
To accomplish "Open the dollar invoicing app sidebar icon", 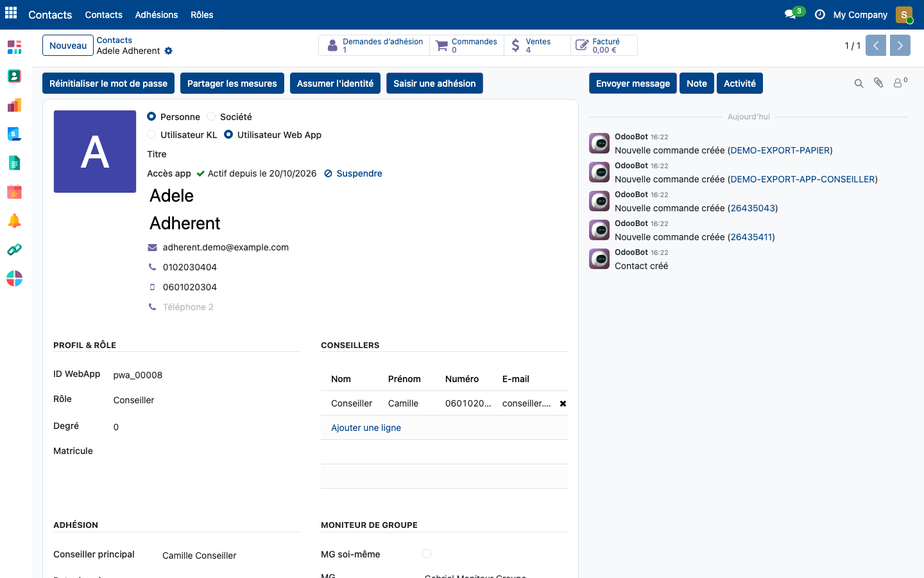I will 14,134.
